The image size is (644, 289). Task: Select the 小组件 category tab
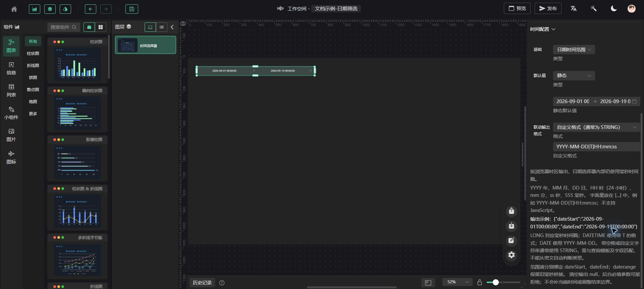11,113
